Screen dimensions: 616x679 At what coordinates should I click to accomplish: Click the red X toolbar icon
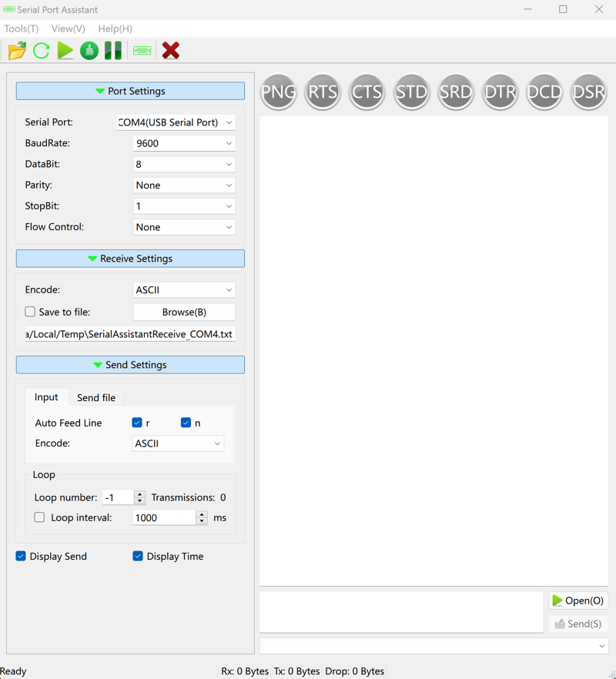click(x=171, y=51)
